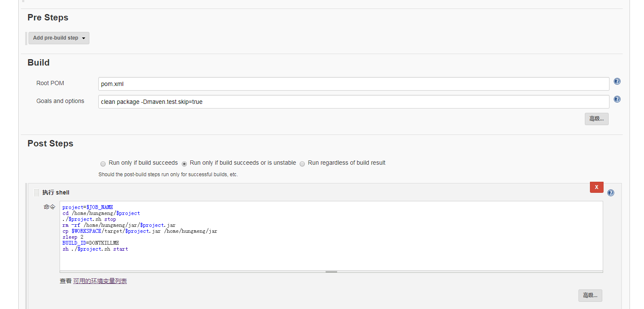
Task: Select Run regardless of build result
Action: [302, 163]
